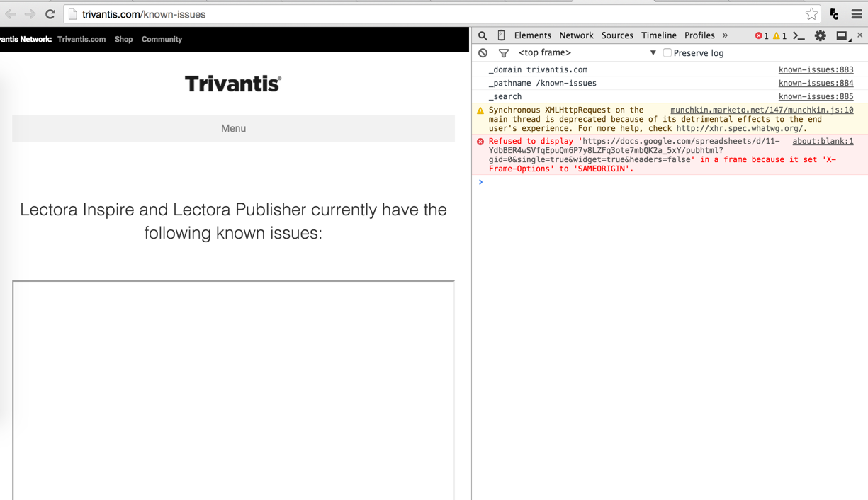
Task: Change DevTools dock side
Action: pos(842,35)
